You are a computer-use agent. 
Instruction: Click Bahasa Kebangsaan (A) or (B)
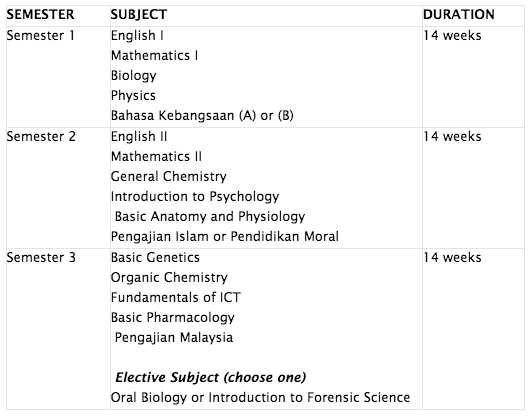coord(202,115)
